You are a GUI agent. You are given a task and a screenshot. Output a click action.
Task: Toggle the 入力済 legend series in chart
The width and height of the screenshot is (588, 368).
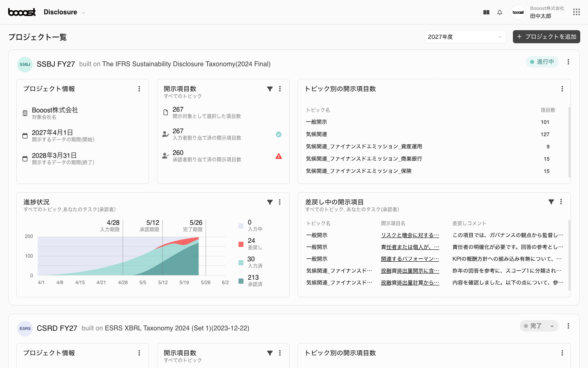tap(241, 263)
